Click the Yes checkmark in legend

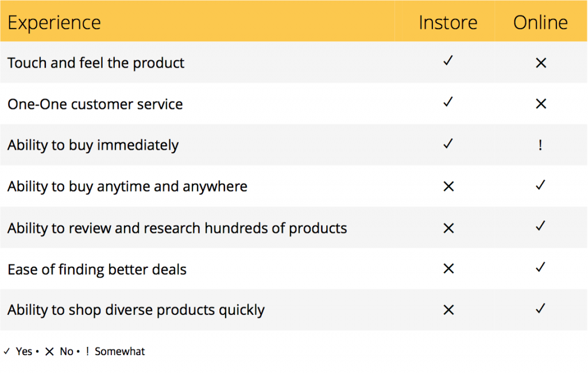(7, 351)
